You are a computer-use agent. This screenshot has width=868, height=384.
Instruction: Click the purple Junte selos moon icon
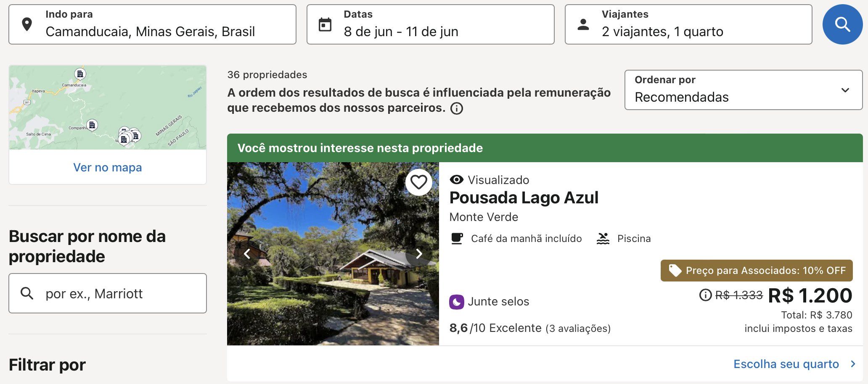pyautogui.click(x=456, y=302)
